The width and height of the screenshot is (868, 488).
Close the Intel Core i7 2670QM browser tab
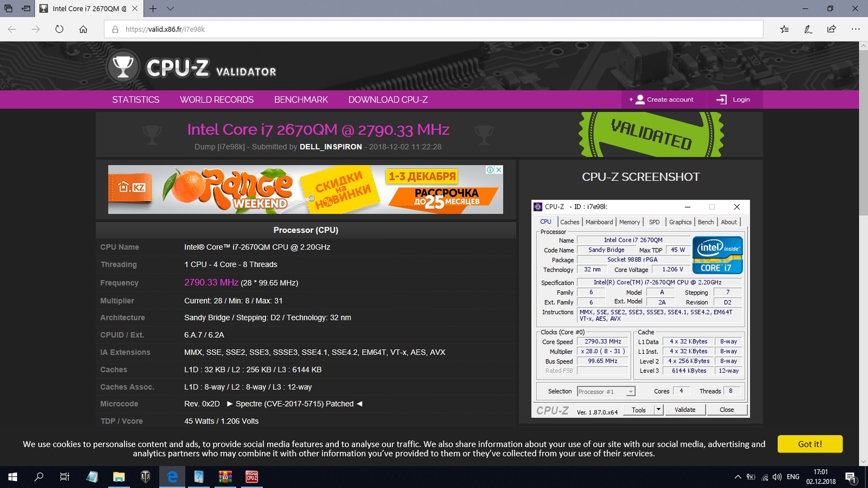(x=135, y=9)
